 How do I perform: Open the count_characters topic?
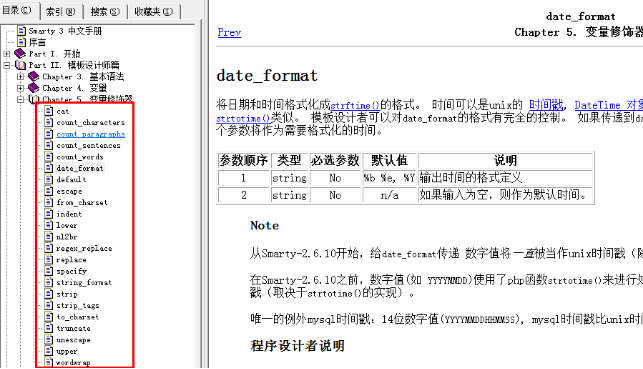91,123
